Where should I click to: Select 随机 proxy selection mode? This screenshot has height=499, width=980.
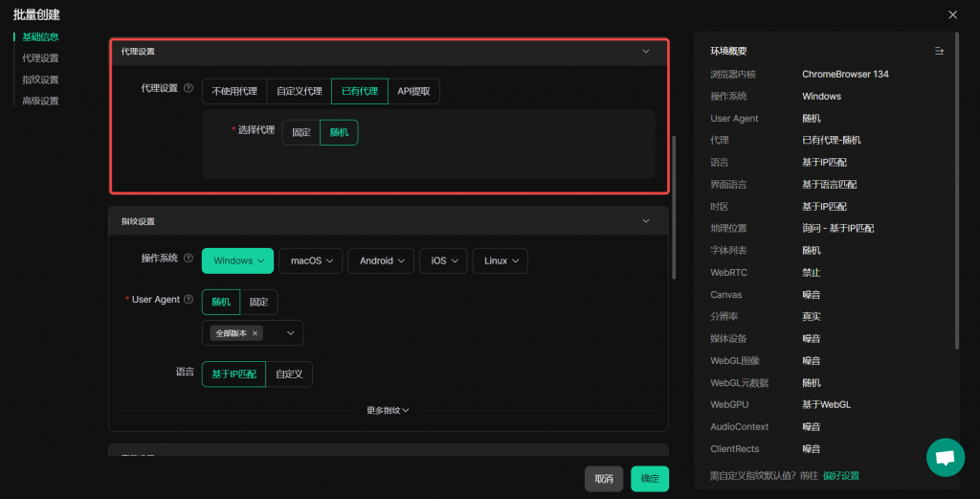(x=339, y=132)
